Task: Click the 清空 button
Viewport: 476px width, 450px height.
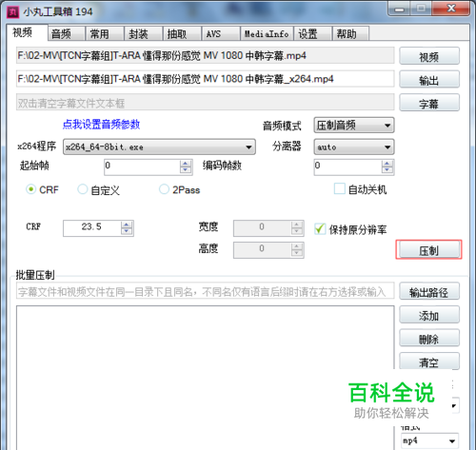Action: 429,362
